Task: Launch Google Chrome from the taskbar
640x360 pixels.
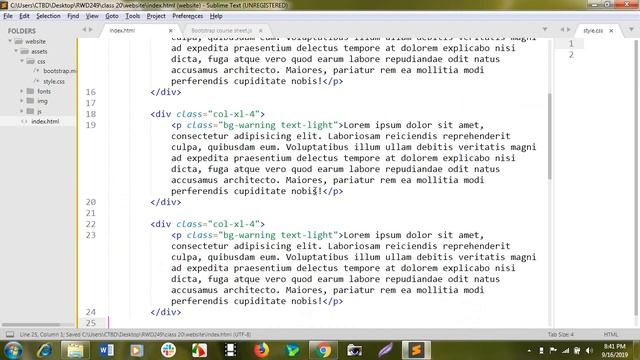Action: click(x=323, y=350)
